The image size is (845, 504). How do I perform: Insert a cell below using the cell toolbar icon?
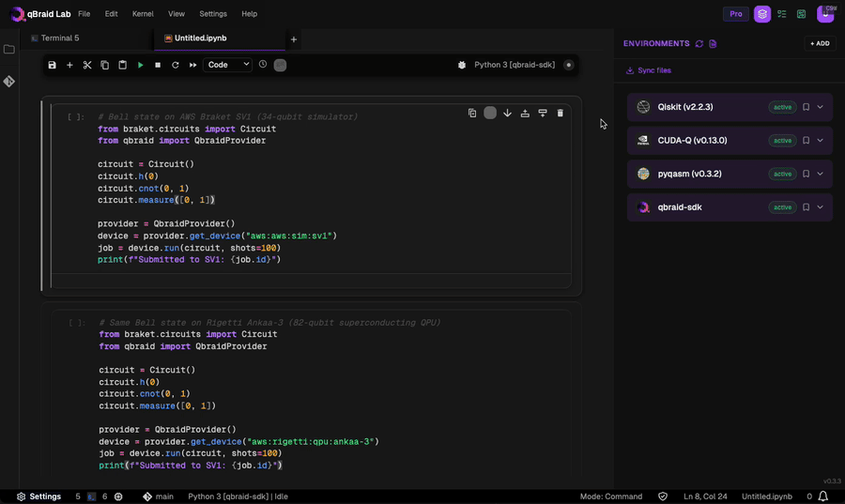(543, 113)
